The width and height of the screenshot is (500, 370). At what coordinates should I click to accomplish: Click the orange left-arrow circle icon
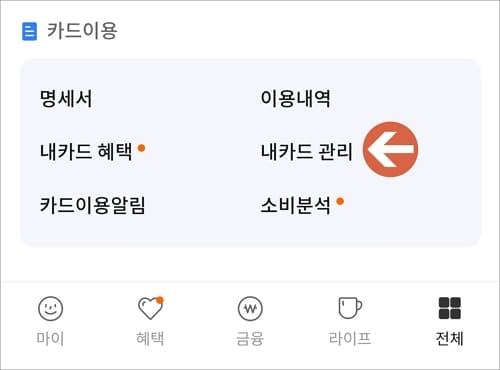pyautogui.click(x=390, y=149)
